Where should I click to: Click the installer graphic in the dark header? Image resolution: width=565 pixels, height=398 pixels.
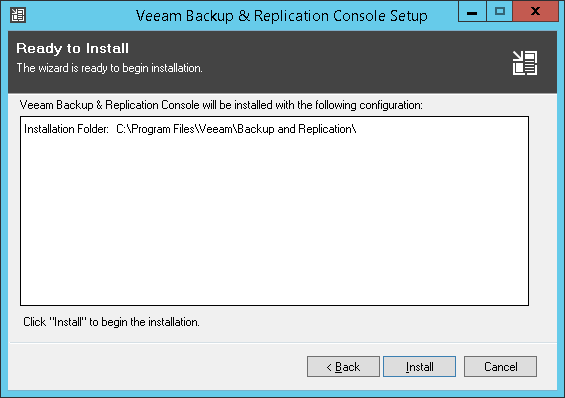(x=525, y=63)
